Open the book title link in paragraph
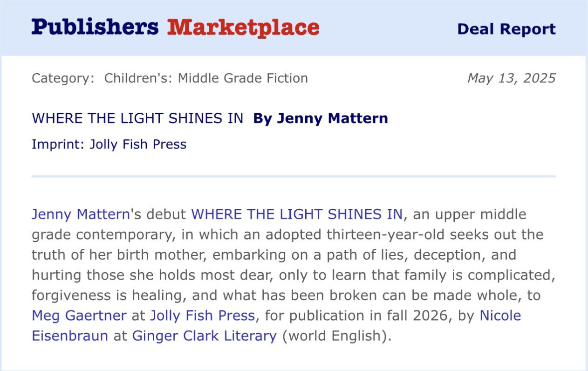This screenshot has width=588, height=371. pos(297,214)
